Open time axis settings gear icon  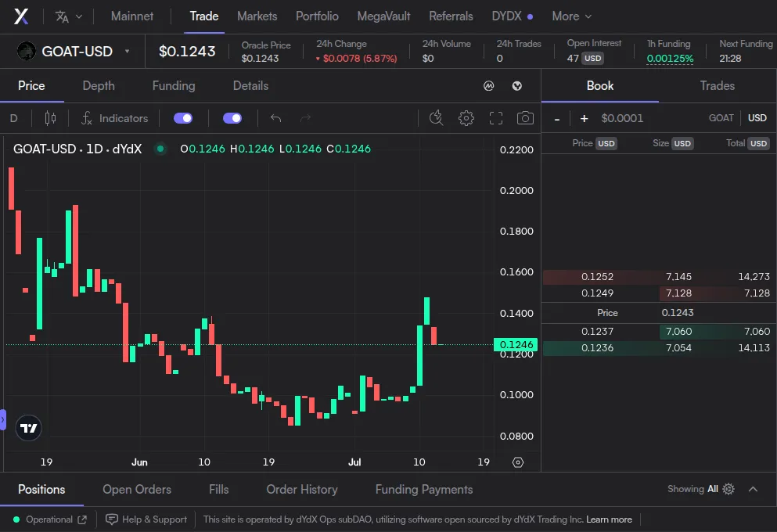[x=518, y=462]
